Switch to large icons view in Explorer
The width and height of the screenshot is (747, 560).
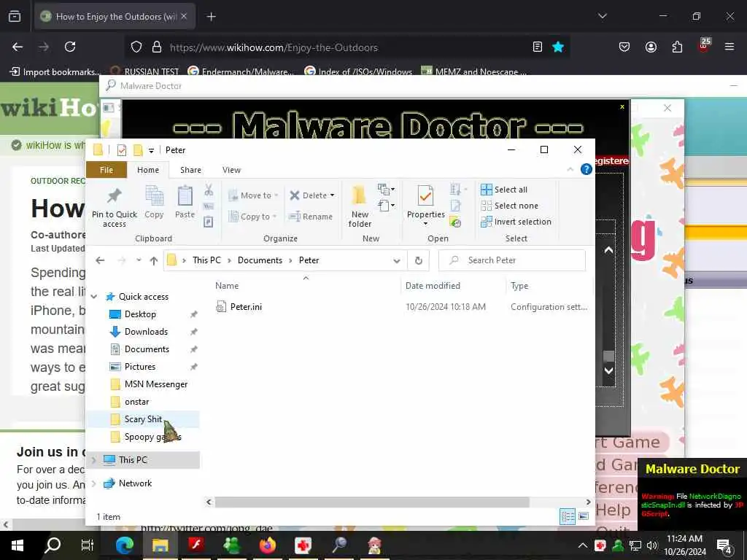click(584, 516)
